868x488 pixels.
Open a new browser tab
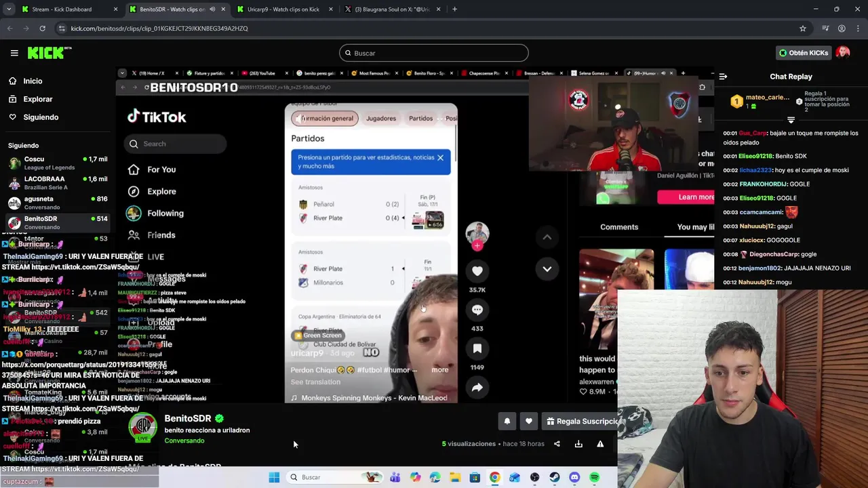pos(454,9)
